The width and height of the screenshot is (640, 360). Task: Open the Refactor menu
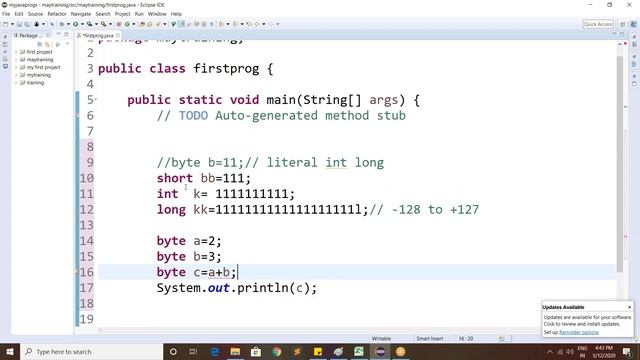tap(57, 14)
